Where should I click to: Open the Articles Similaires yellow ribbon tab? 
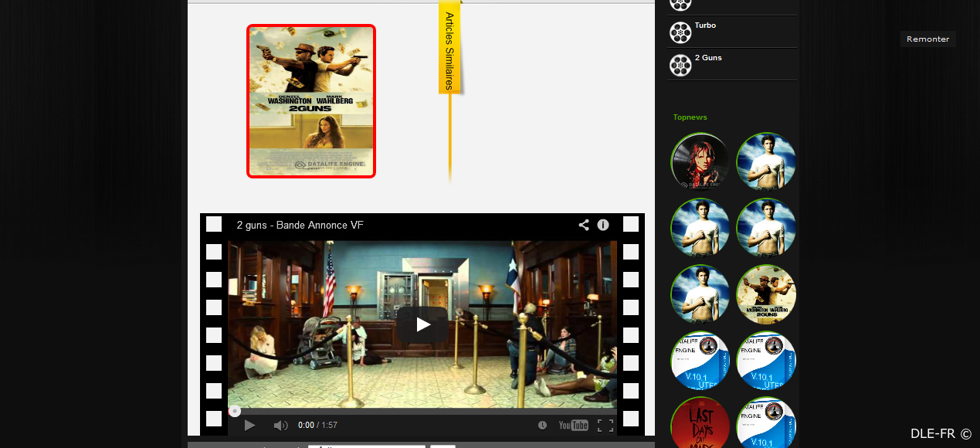pyautogui.click(x=449, y=47)
